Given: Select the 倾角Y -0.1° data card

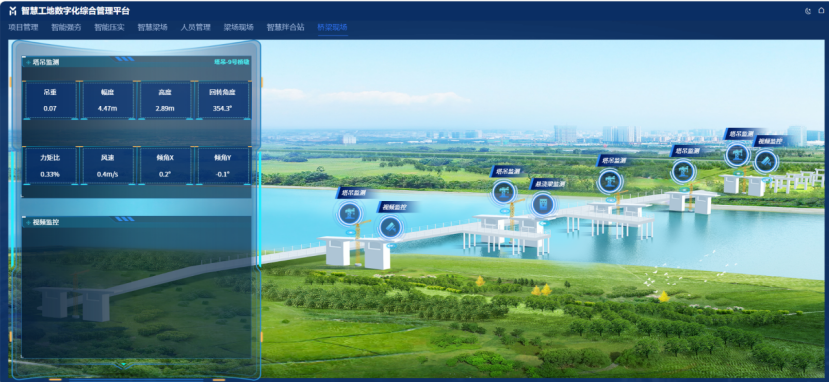Looking at the screenshot, I should [x=222, y=166].
